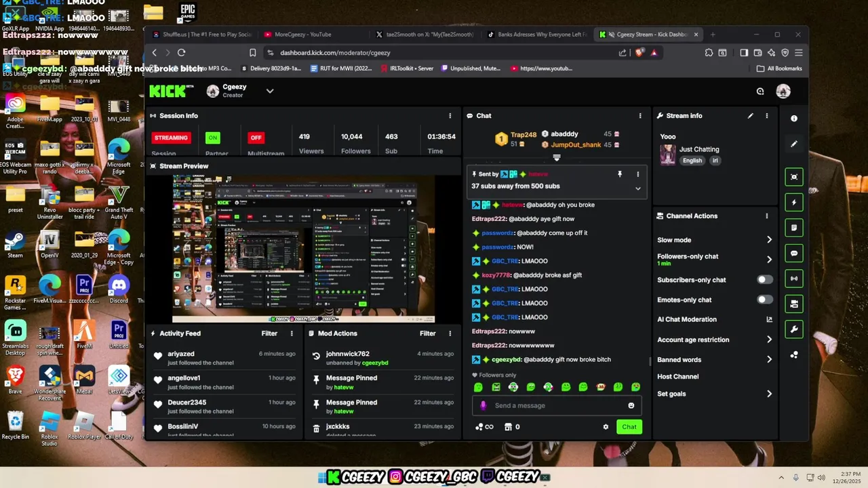Image resolution: width=868 pixels, height=488 pixels.
Task: Open the profile avatar in the Kick header
Action: (783, 91)
